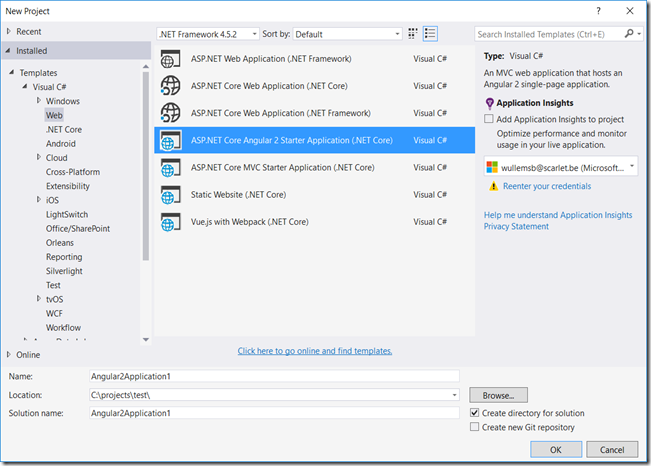Click the Application Insights lightbulb icon

click(489, 103)
